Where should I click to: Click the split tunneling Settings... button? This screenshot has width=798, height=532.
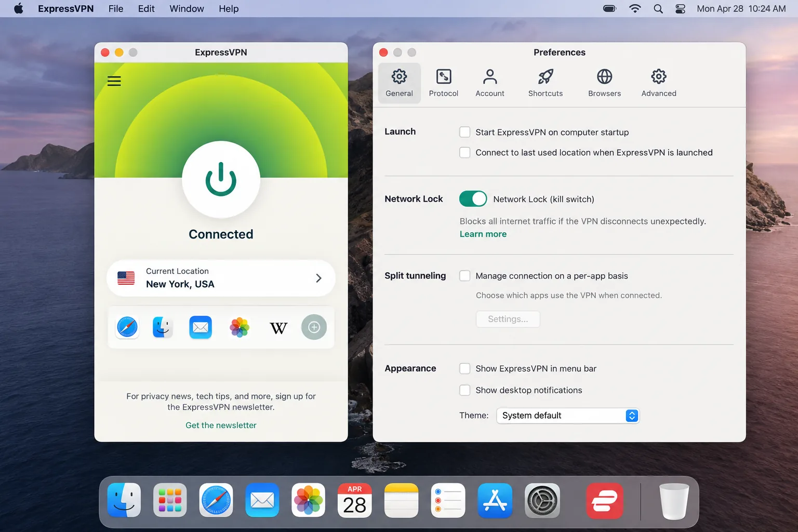[x=508, y=319]
